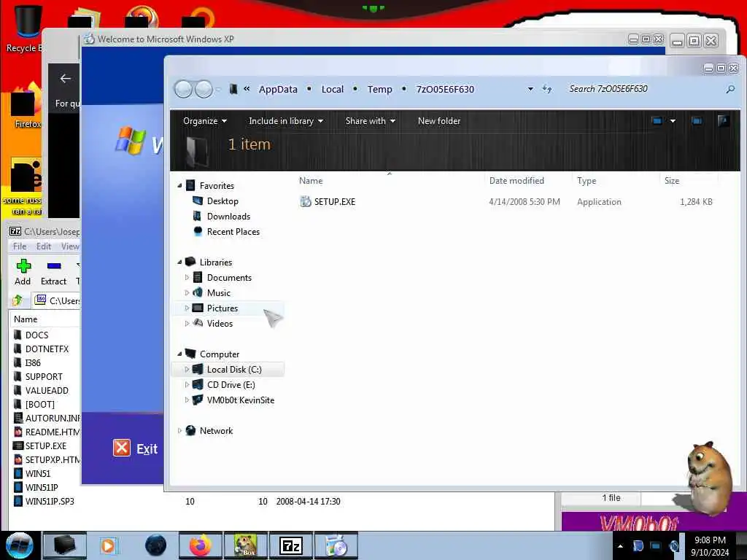The height and width of the screenshot is (560, 747).
Task: Select the VALUEADD folder in 7-Zip list
Action: (47, 391)
